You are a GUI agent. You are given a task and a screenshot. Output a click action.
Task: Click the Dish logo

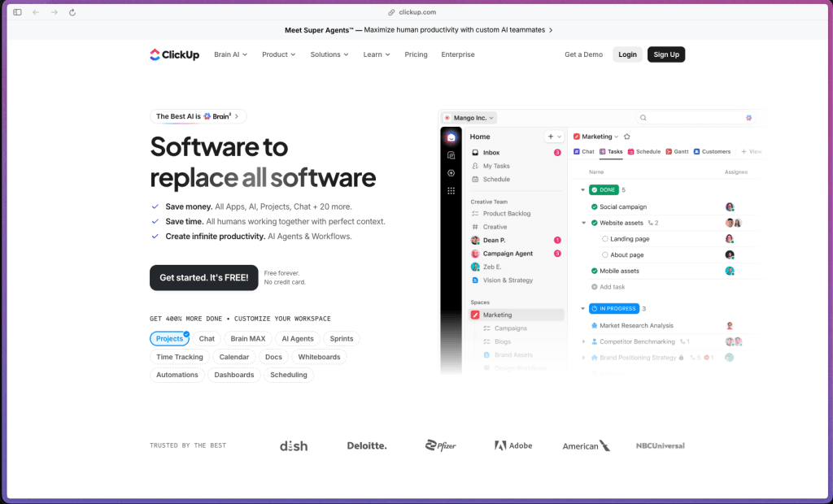tap(294, 446)
